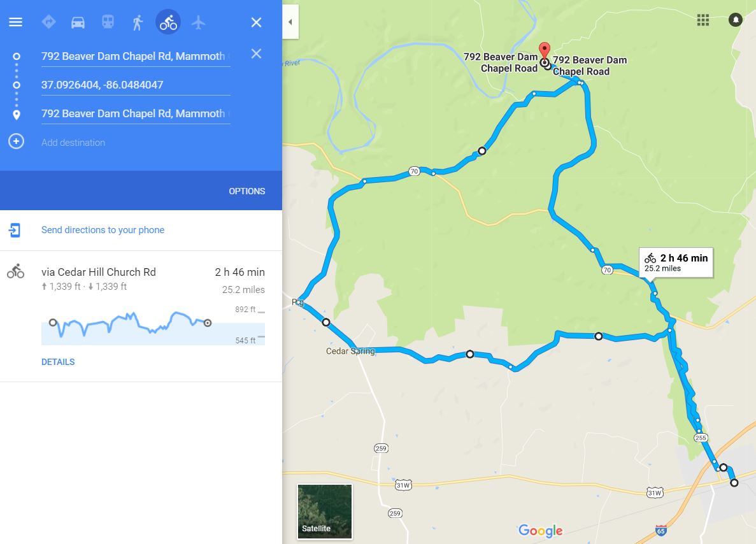756x544 pixels.
Task: Open notifications bell icon
Action: tap(735, 20)
